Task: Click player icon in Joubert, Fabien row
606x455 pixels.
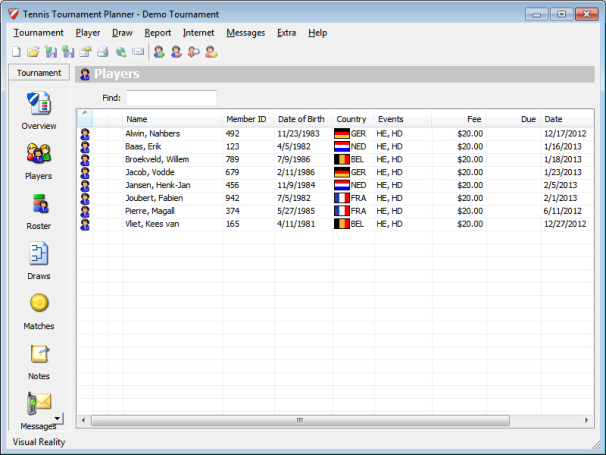Action: tap(85, 198)
